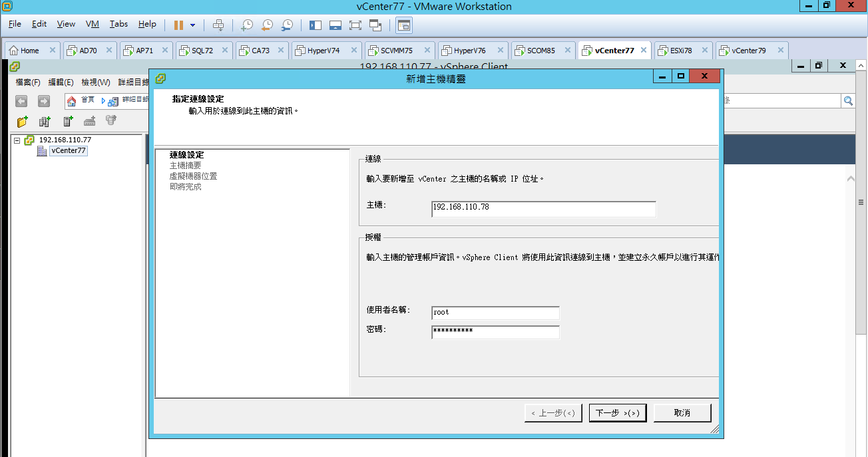
Task: Click the greyed add network device toolbar icon
Action: (x=89, y=121)
